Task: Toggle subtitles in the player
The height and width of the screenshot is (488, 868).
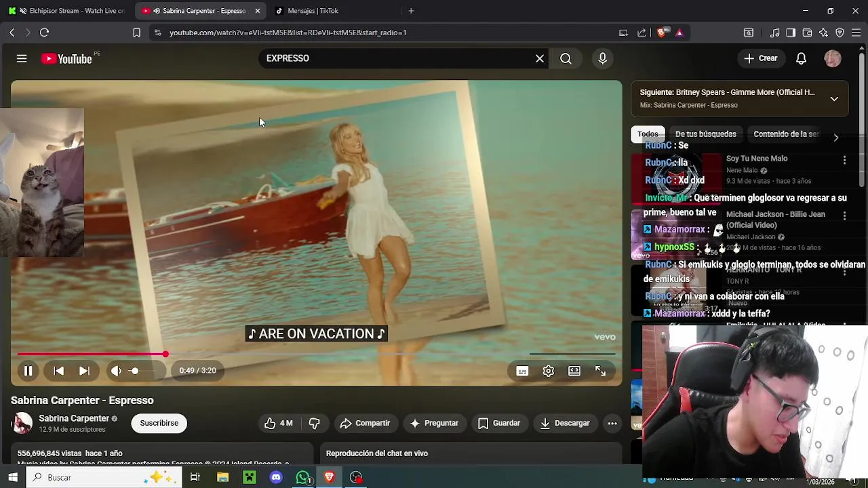Action: [522, 371]
